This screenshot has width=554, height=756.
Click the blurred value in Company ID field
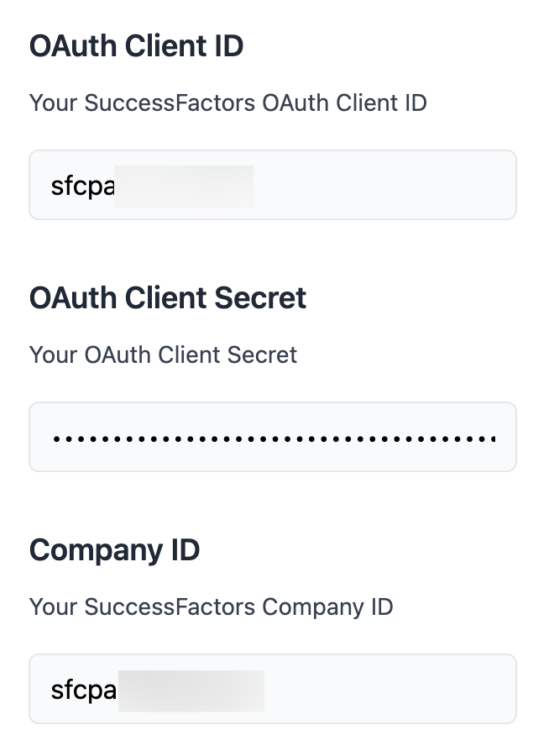191,690
